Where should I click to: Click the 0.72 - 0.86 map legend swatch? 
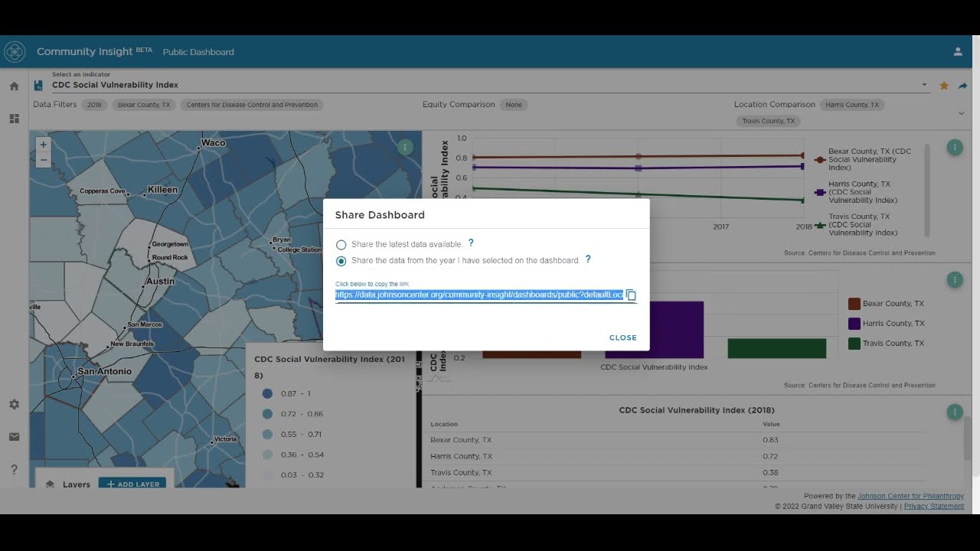[x=267, y=414]
